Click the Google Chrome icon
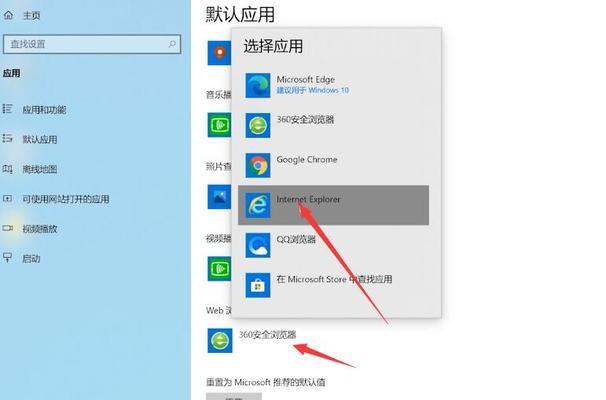This screenshot has height=400, width=606. point(258,165)
